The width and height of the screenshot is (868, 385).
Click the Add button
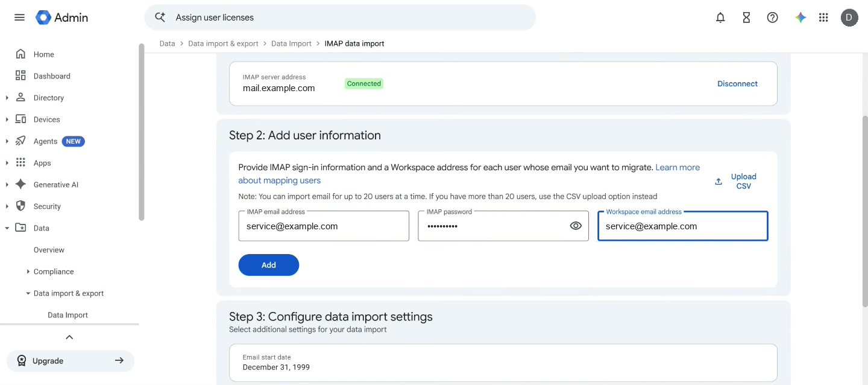click(x=269, y=265)
